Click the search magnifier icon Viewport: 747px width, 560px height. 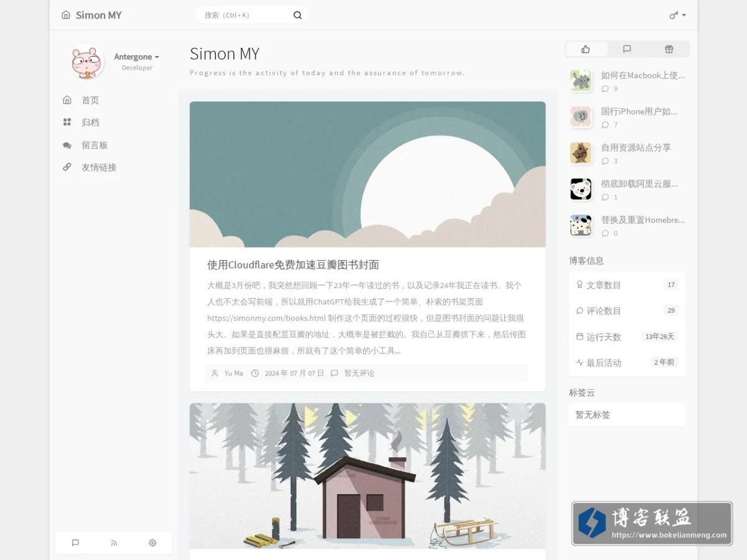click(x=298, y=16)
